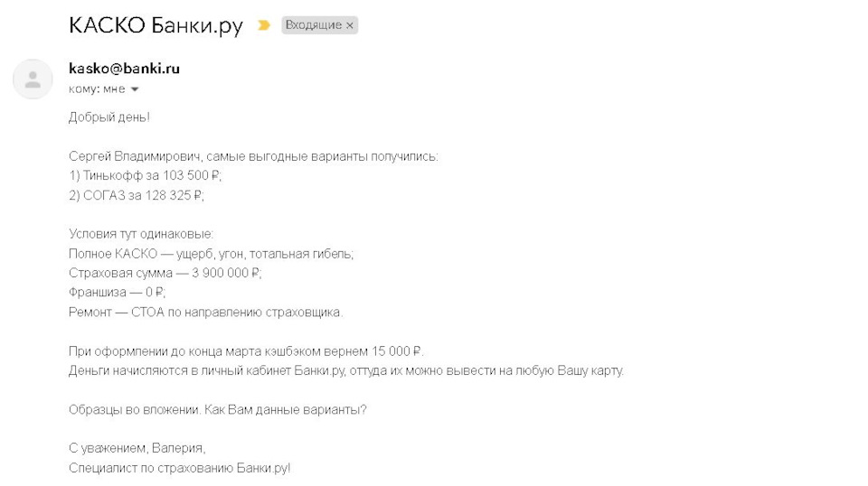Click the Образцы во вложении sentence
Viewport: 868px width, 486px height.
pos(217,409)
